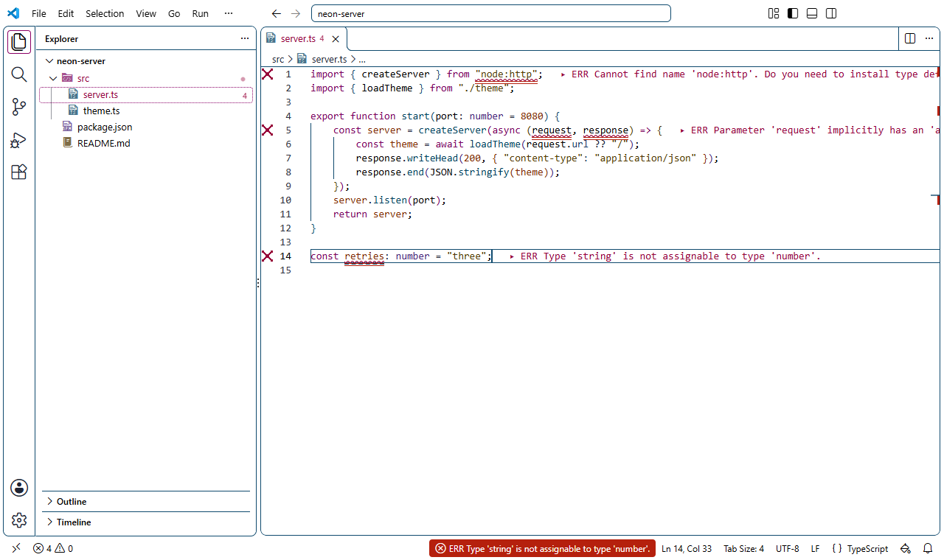Open the Selection menu
The height and width of the screenshot is (560, 944).
point(105,13)
